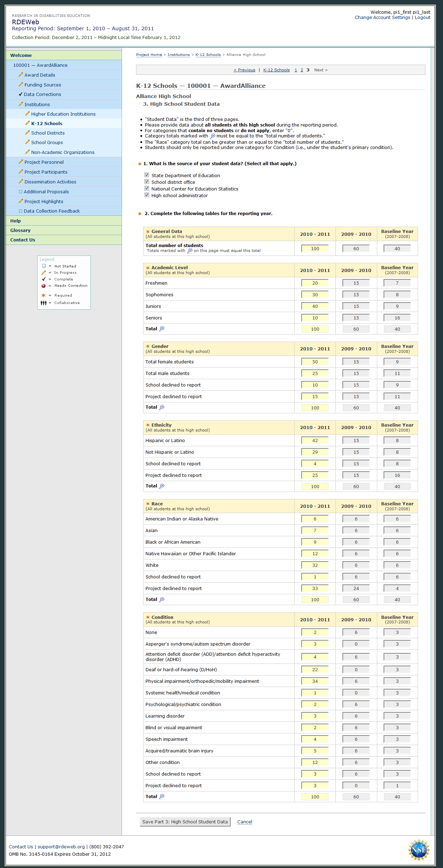Click magnifier icon beside Academic Level Total

pyautogui.click(x=162, y=329)
